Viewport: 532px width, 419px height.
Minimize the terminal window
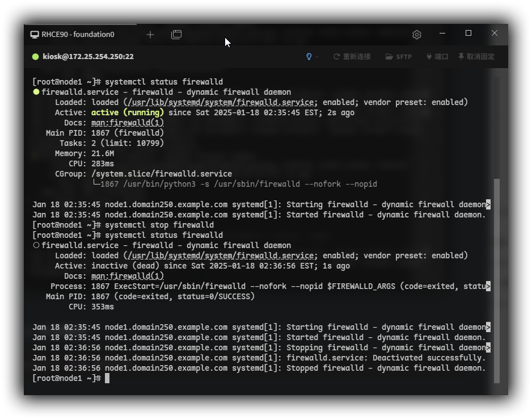442,33
